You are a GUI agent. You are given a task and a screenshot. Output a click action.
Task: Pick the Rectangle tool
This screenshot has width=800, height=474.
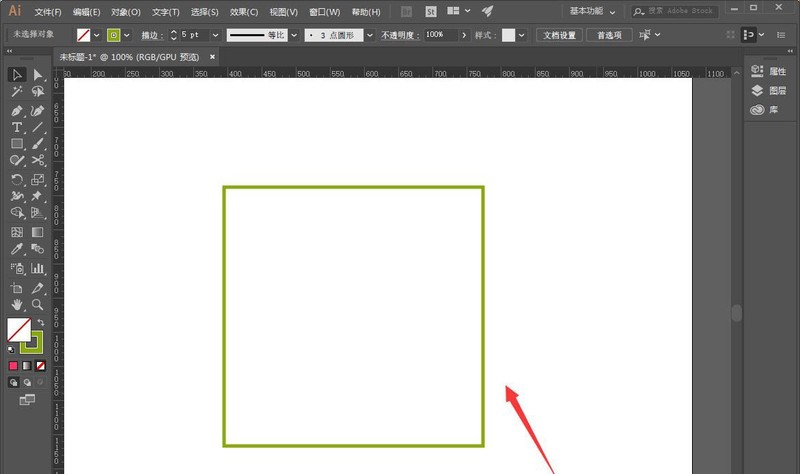click(17, 144)
